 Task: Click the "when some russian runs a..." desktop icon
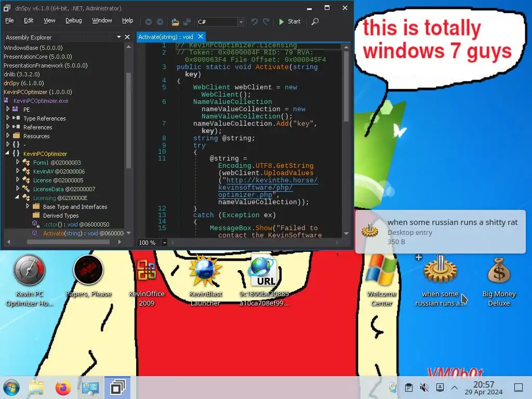coord(440,281)
